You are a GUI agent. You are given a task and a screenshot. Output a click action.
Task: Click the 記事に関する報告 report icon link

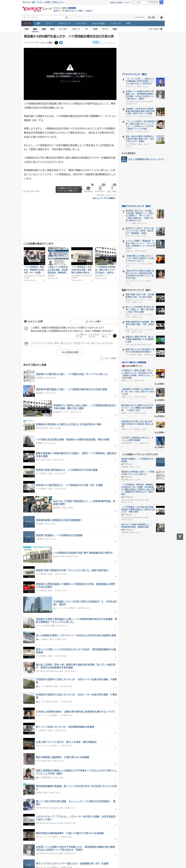coord(32,191)
